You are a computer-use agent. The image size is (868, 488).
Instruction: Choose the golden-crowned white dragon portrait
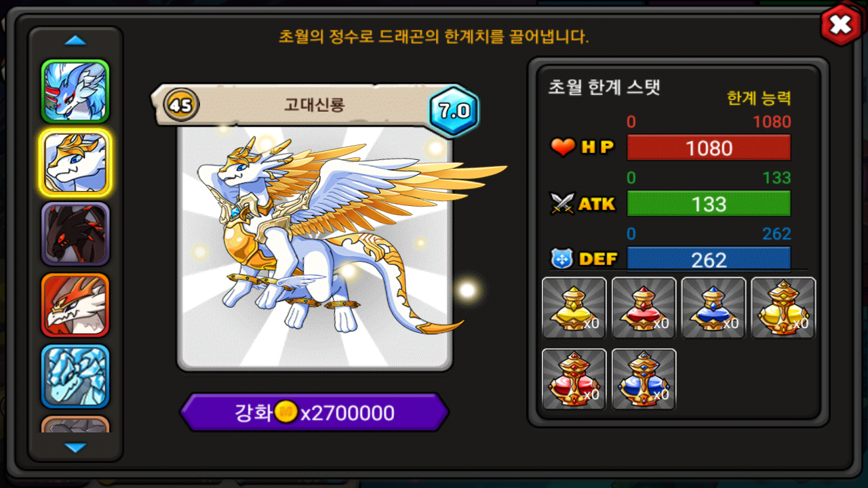coord(75,163)
